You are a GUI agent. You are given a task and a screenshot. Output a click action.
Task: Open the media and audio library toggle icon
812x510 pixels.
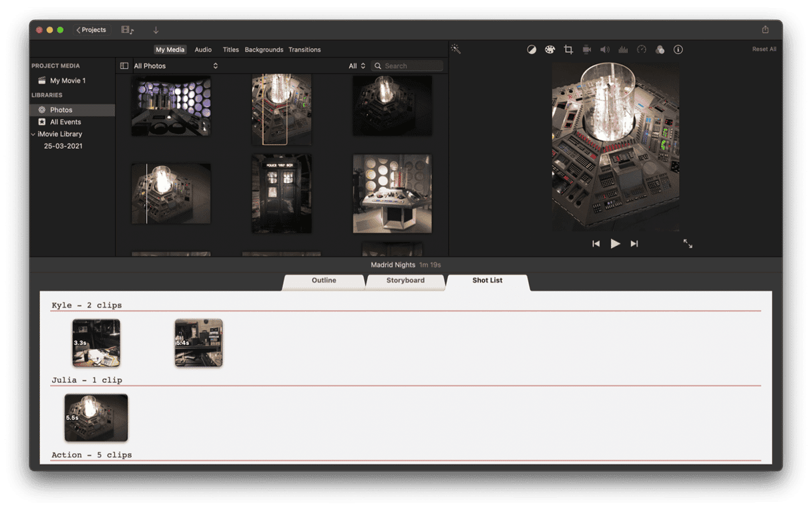(127, 30)
